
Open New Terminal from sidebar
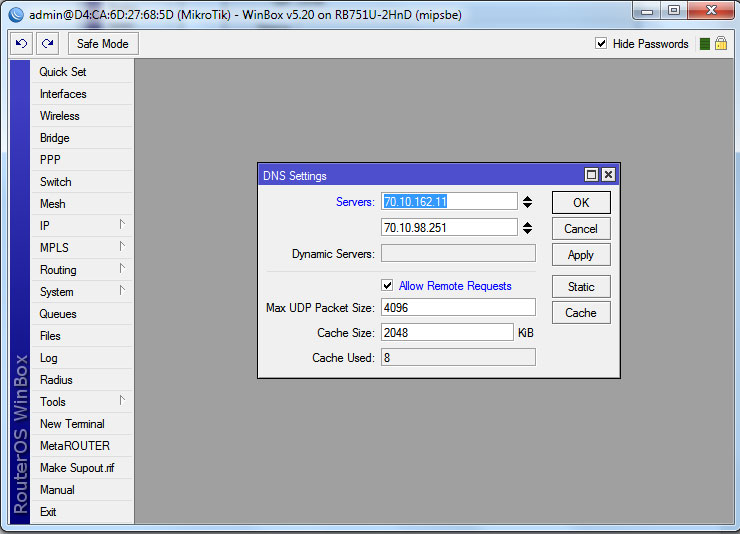coord(72,424)
